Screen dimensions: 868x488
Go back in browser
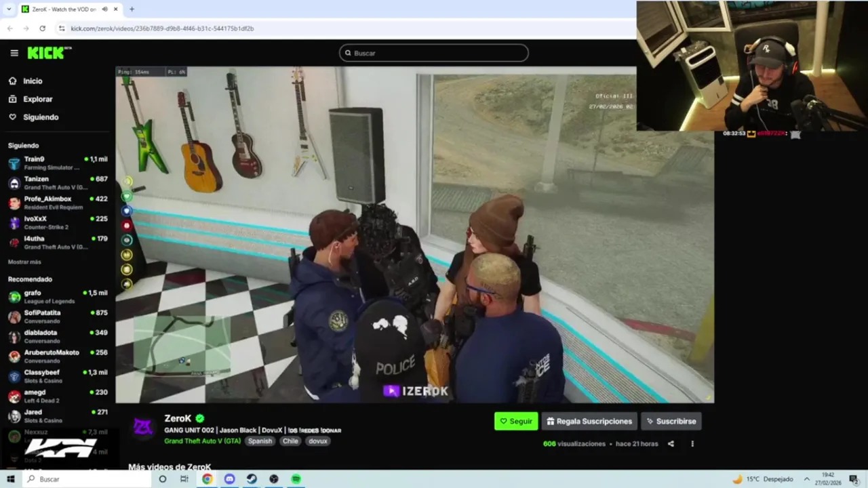point(10,28)
